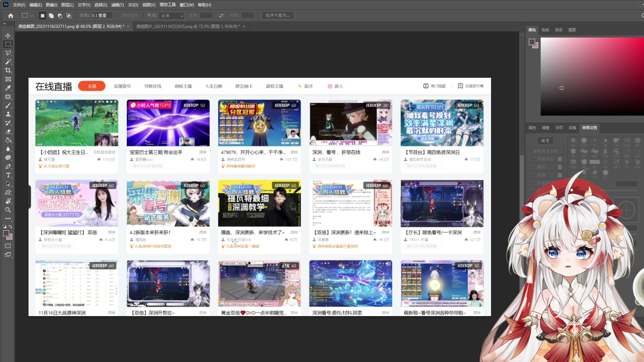The image size is (644, 362).
Task: Click the 画笔 button in brush settings
Action: point(545,140)
